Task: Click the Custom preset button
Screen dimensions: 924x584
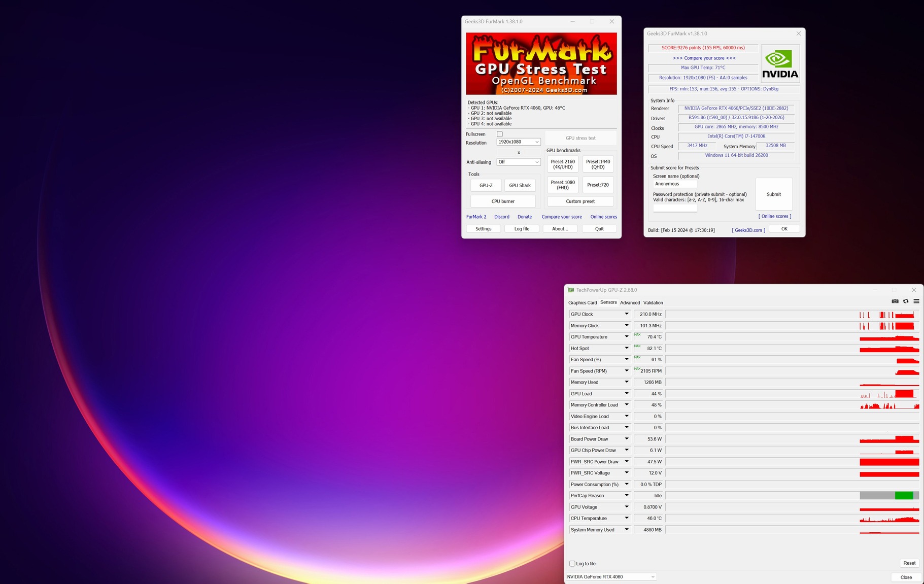Action: pos(580,201)
